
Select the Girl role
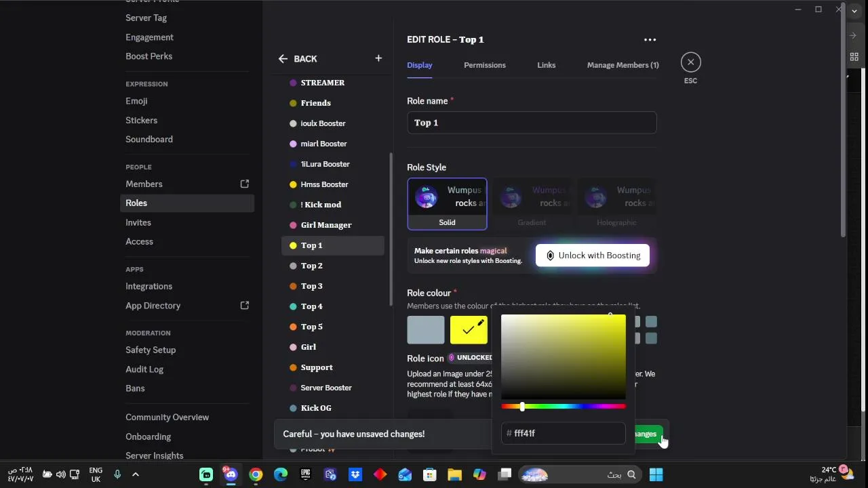[332, 347]
